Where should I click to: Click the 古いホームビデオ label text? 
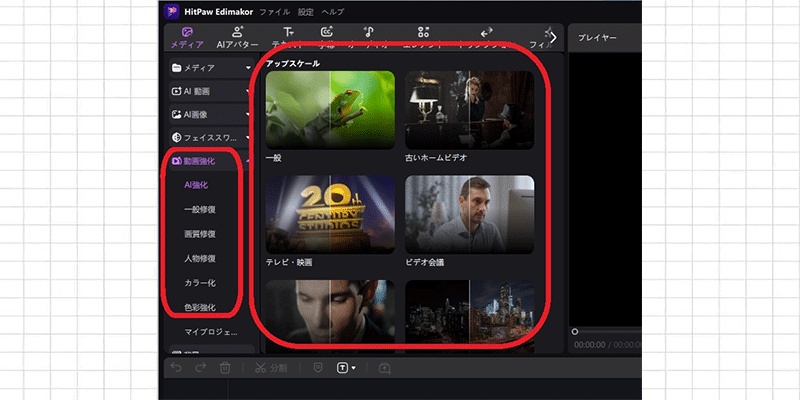point(436,158)
